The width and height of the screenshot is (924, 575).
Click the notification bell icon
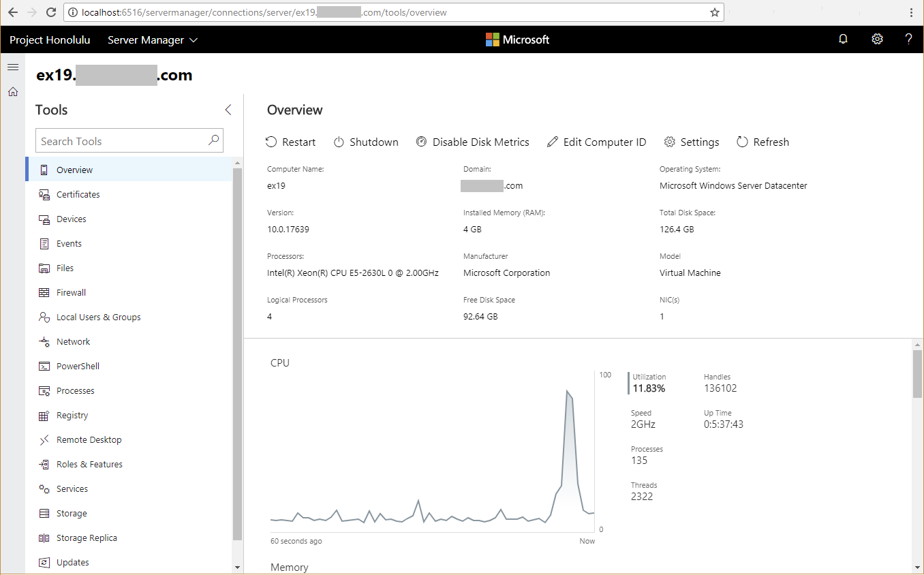pyautogui.click(x=843, y=39)
